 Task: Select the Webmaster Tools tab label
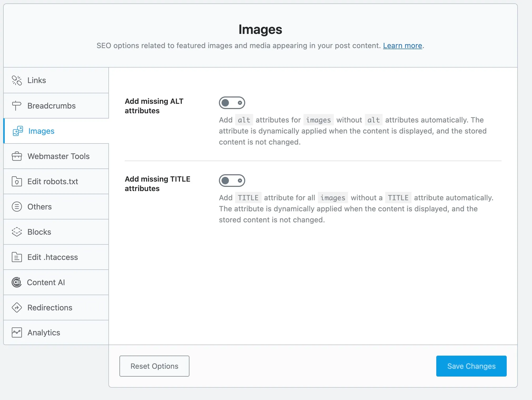[x=58, y=156]
